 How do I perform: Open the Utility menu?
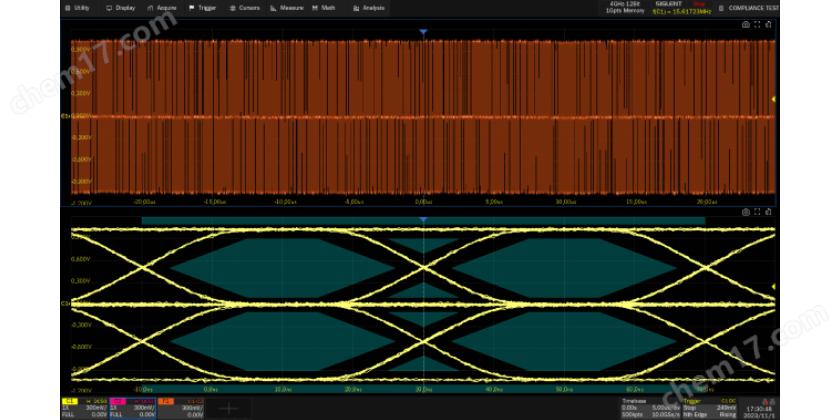click(x=78, y=7)
